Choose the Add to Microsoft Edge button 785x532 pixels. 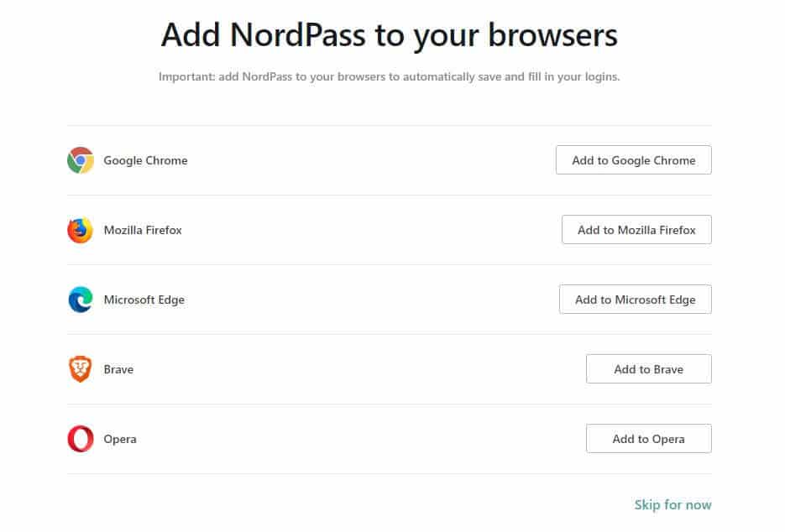pyautogui.click(x=635, y=300)
